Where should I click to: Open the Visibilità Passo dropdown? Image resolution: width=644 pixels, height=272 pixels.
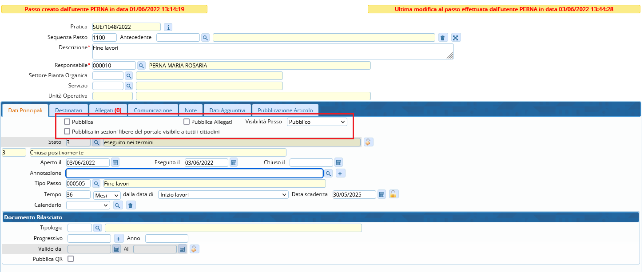317,122
